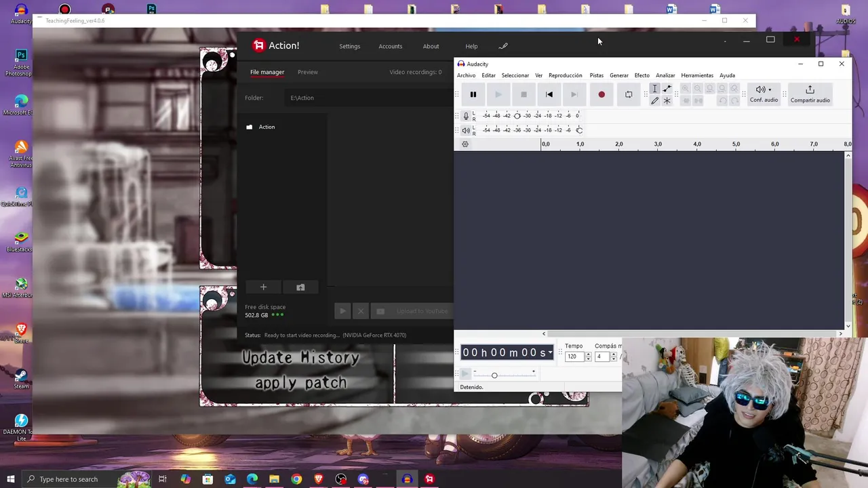Open the Generar menu
The height and width of the screenshot is (488, 868).
tap(619, 75)
